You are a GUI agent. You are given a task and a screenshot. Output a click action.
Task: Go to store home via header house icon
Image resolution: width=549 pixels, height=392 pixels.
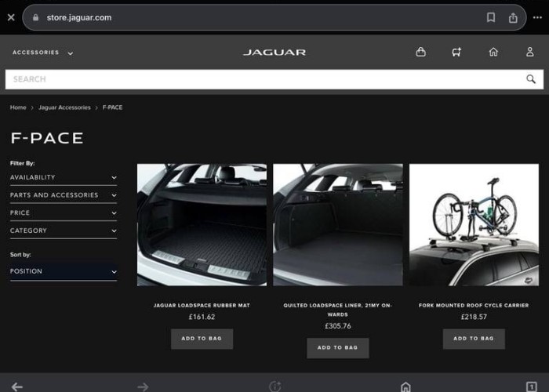coord(493,53)
